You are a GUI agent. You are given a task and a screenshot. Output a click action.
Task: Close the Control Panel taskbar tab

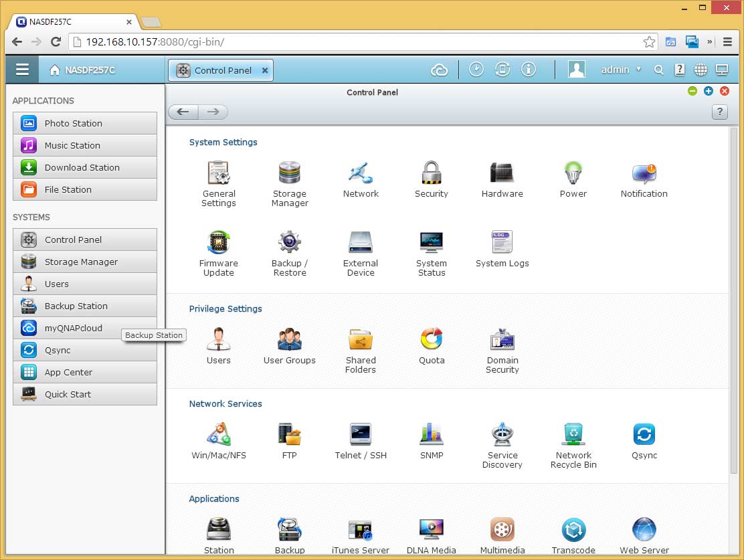pos(265,70)
